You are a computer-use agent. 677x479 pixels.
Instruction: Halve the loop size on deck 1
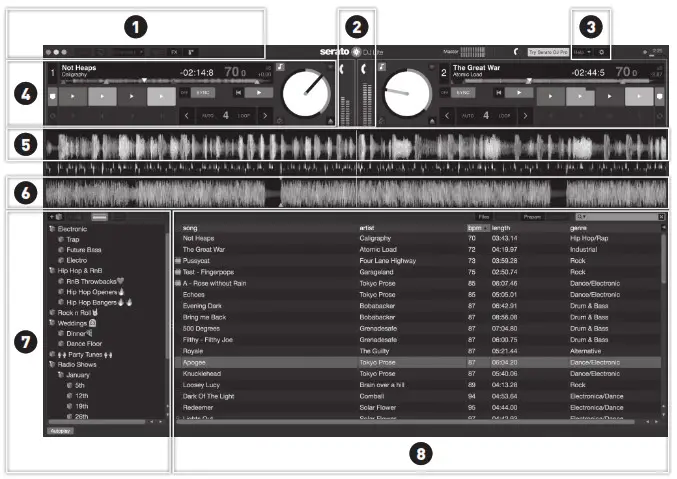(187, 116)
